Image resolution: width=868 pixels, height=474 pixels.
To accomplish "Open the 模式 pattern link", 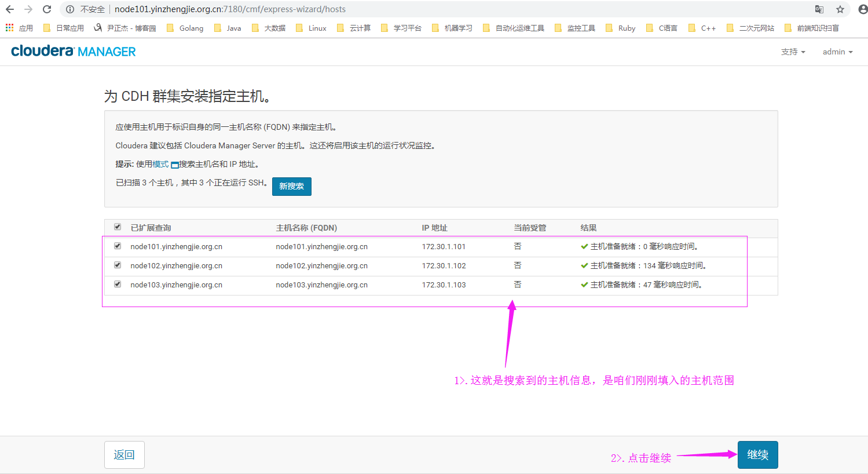I will [x=160, y=164].
